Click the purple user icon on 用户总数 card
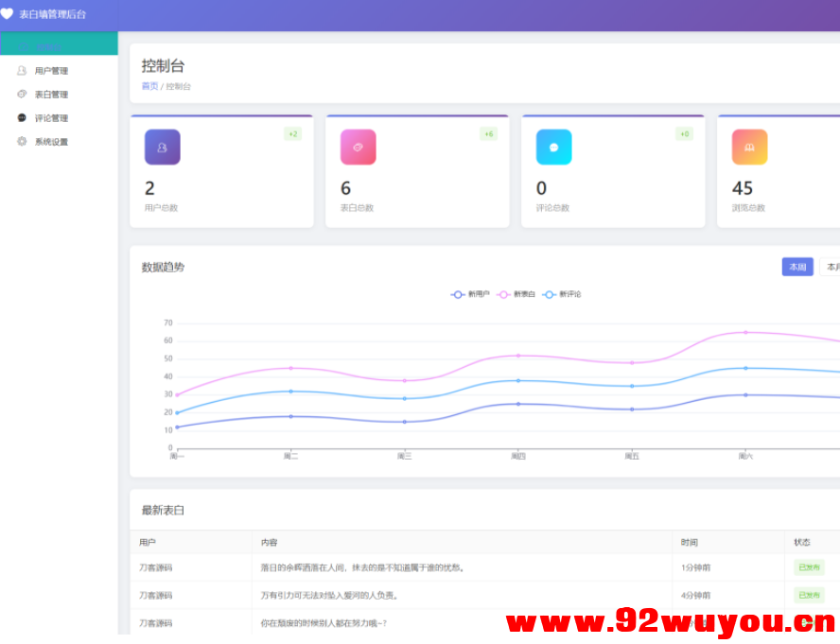The width and height of the screenshot is (840, 644). (x=163, y=147)
